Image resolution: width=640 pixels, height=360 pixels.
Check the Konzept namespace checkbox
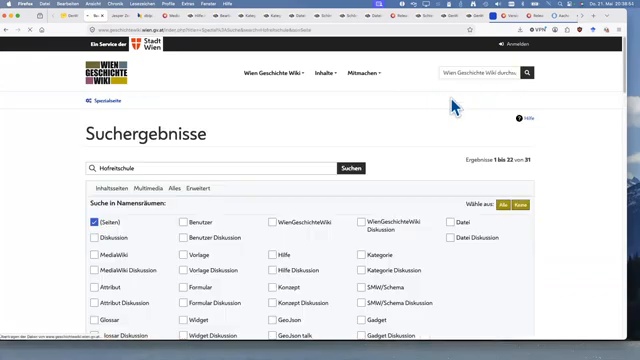coord(272,287)
